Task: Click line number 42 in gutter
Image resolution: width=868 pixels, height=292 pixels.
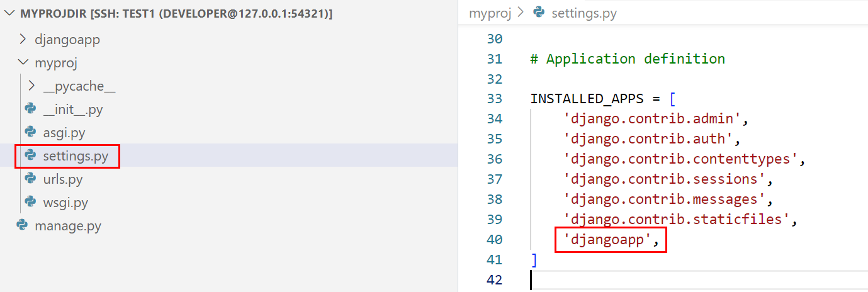Action: pos(495,280)
